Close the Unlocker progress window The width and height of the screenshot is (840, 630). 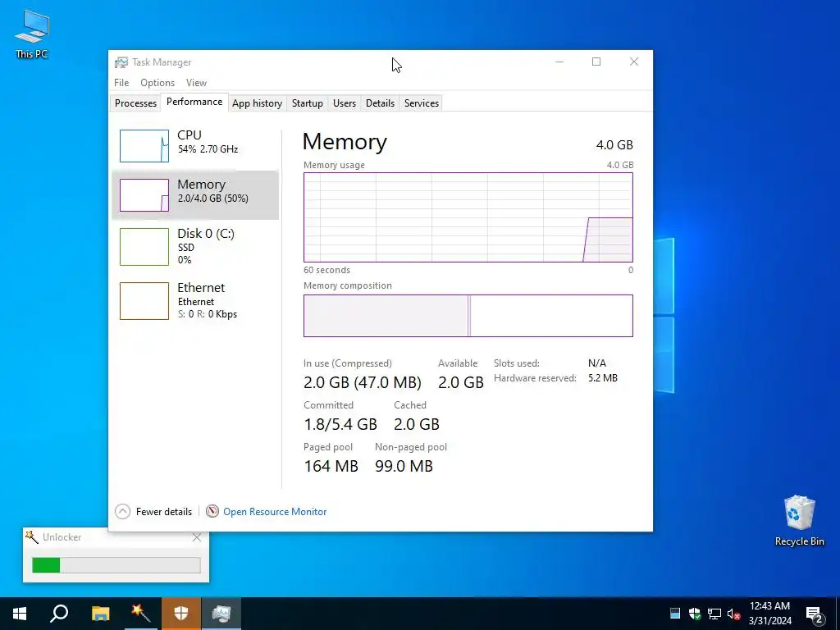tap(197, 537)
